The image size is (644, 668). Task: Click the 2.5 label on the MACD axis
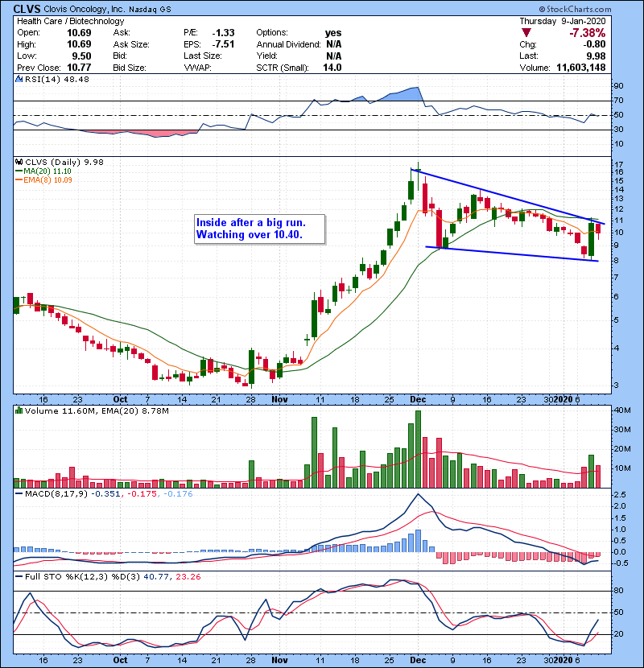(620, 495)
